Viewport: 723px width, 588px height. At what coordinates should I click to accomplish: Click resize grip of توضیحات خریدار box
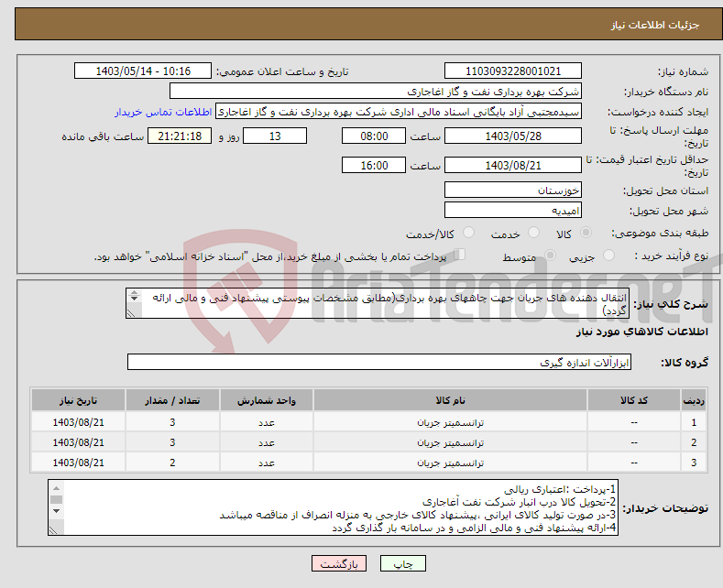tap(53, 530)
